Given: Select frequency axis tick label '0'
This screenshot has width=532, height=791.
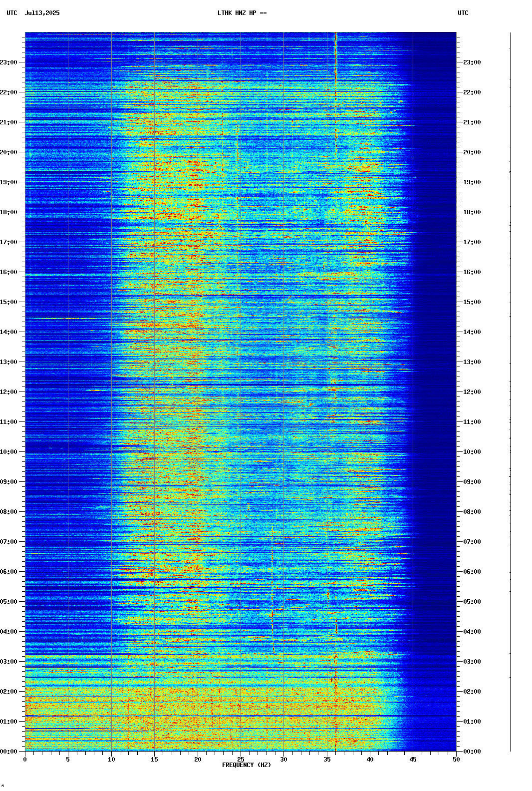Looking at the screenshot, I should point(25,760).
